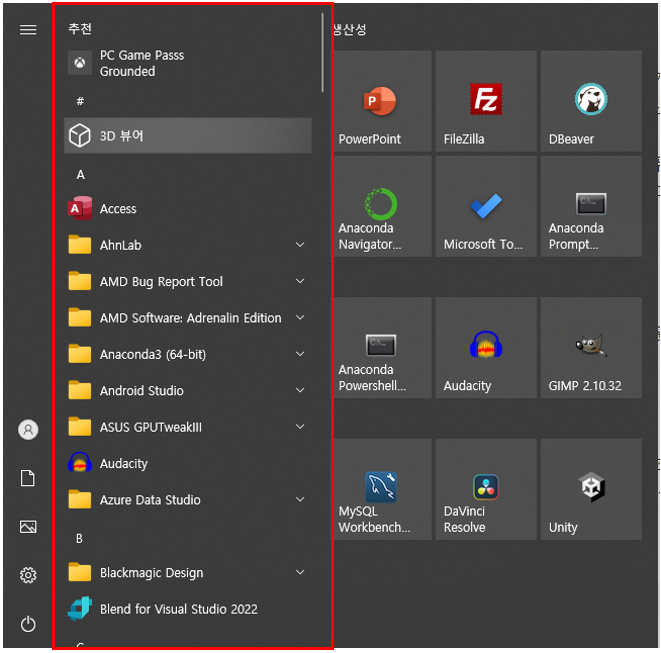Click the 생산성 tile group title

tap(350, 29)
